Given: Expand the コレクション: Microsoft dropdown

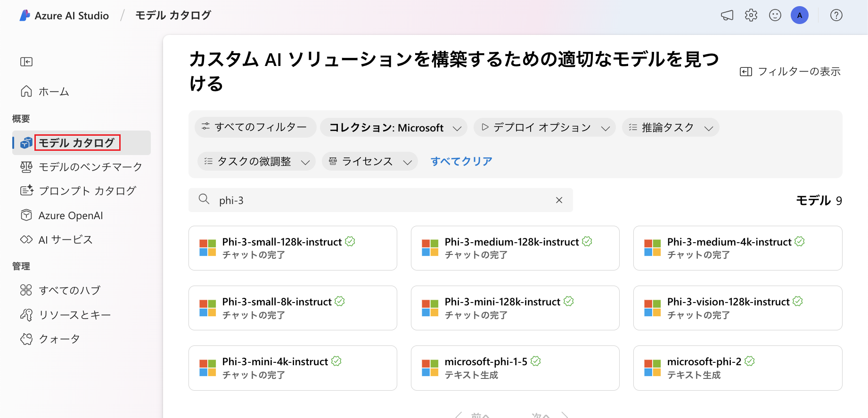Looking at the screenshot, I should click(393, 128).
